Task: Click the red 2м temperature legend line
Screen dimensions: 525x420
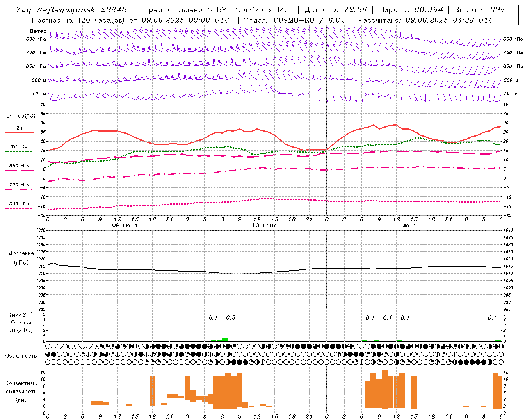Action: click(19, 132)
